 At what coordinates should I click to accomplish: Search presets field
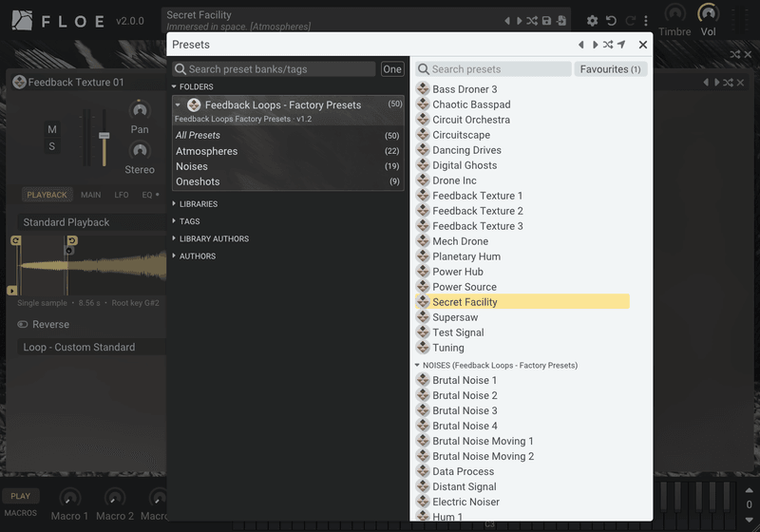point(493,69)
